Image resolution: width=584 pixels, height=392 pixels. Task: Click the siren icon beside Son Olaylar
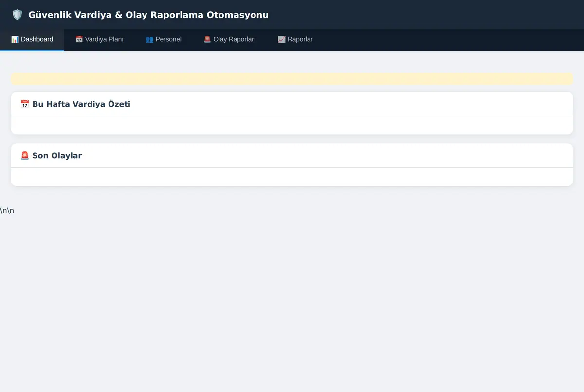coord(25,156)
